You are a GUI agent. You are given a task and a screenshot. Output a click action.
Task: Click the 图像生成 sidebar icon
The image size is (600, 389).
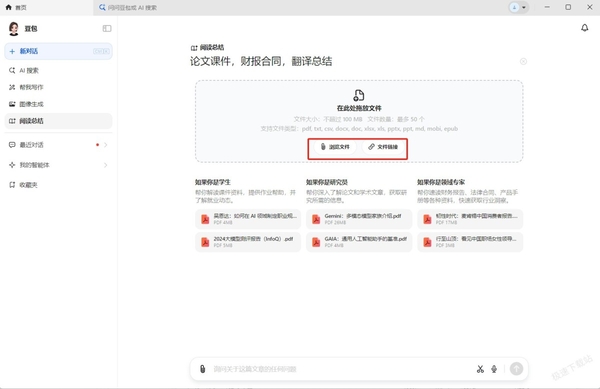pos(12,104)
